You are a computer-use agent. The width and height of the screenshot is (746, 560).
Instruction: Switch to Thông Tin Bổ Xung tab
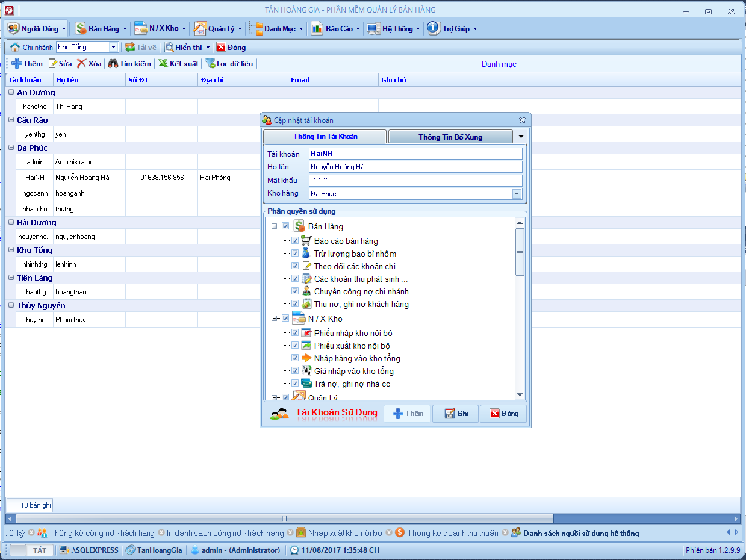pyautogui.click(x=450, y=137)
